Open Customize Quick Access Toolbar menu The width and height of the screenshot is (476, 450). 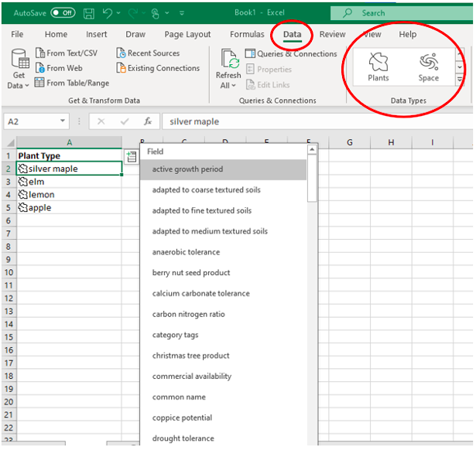click(182, 13)
